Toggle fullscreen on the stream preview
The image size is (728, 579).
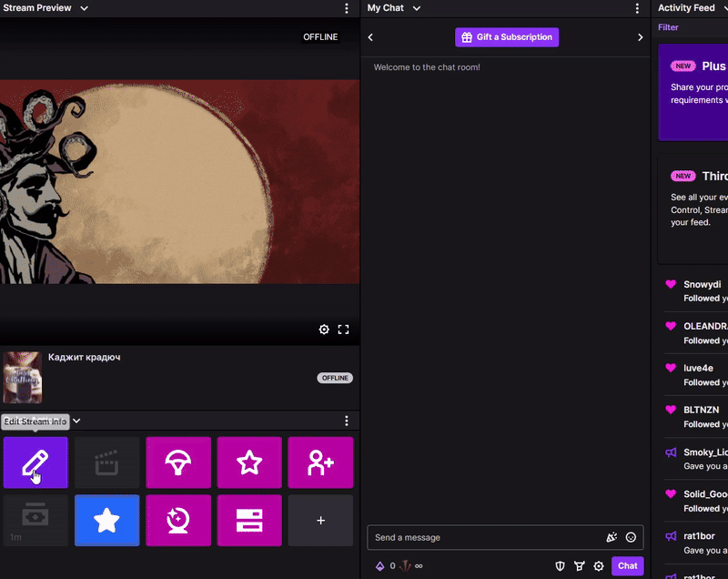[x=344, y=330]
